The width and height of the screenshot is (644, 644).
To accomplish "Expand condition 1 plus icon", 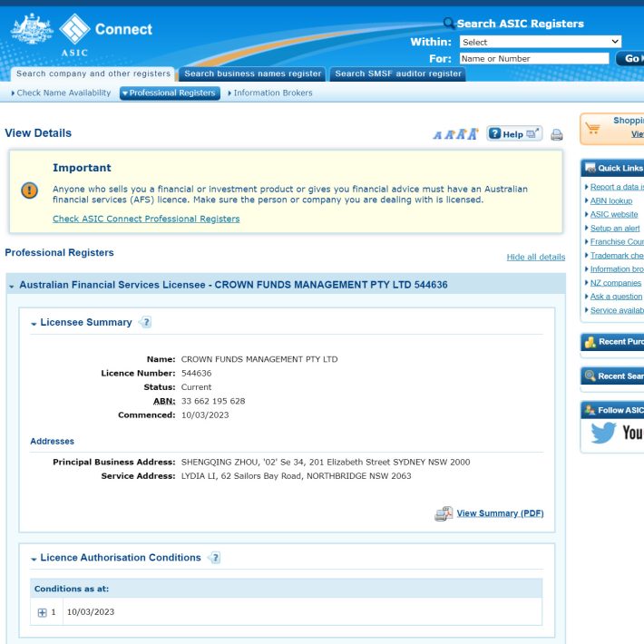I will pos(42,612).
